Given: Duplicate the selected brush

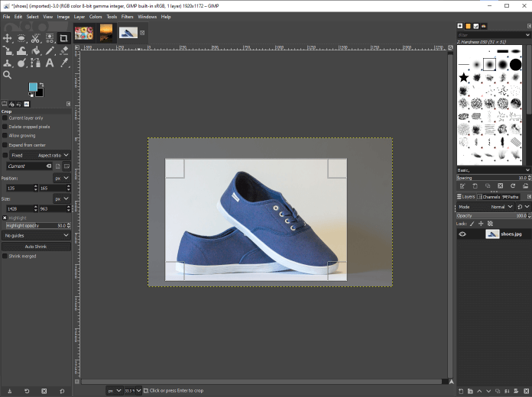Looking at the screenshot, I should click(x=488, y=186).
